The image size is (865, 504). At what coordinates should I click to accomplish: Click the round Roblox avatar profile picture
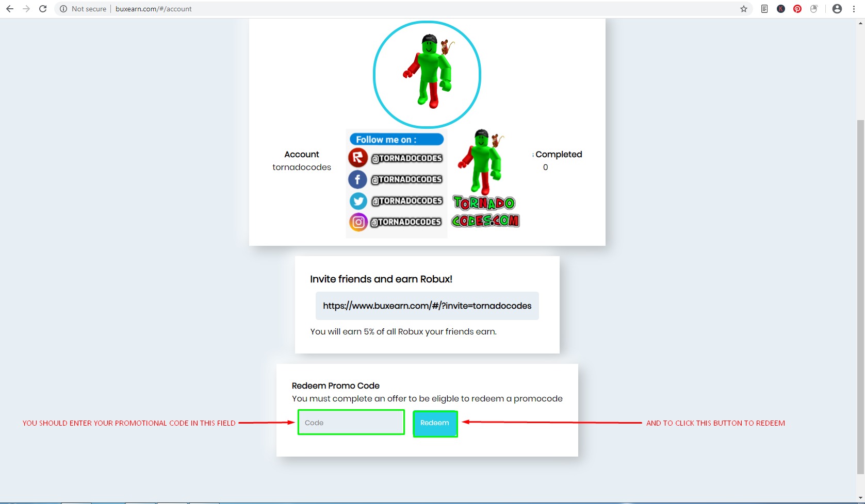tap(427, 75)
